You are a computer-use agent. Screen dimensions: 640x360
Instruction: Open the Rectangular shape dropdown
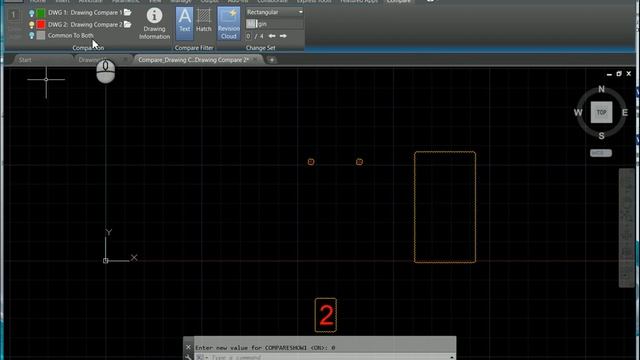pyautogui.click(x=275, y=12)
